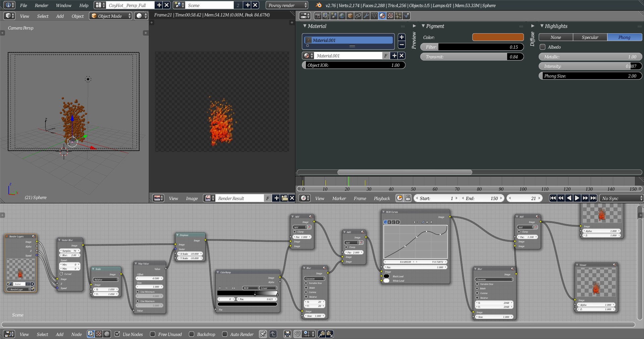This screenshot has width=644, height=339.
Task: Play the animation forward
Action: coord(577,198)
